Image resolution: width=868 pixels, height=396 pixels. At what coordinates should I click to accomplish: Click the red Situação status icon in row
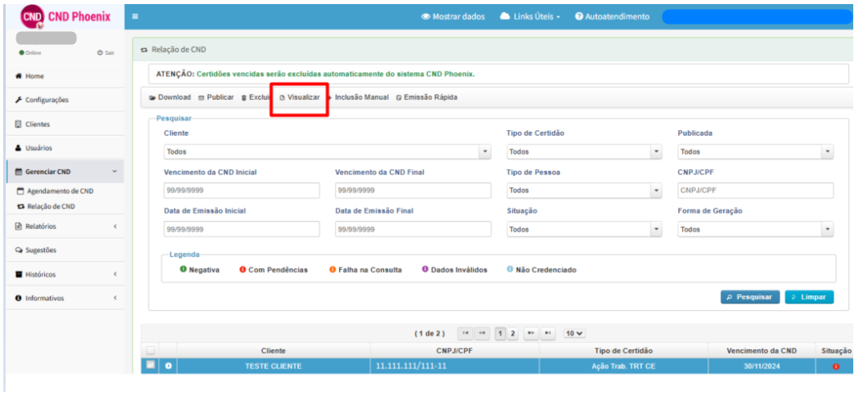[x=836, y=367]
